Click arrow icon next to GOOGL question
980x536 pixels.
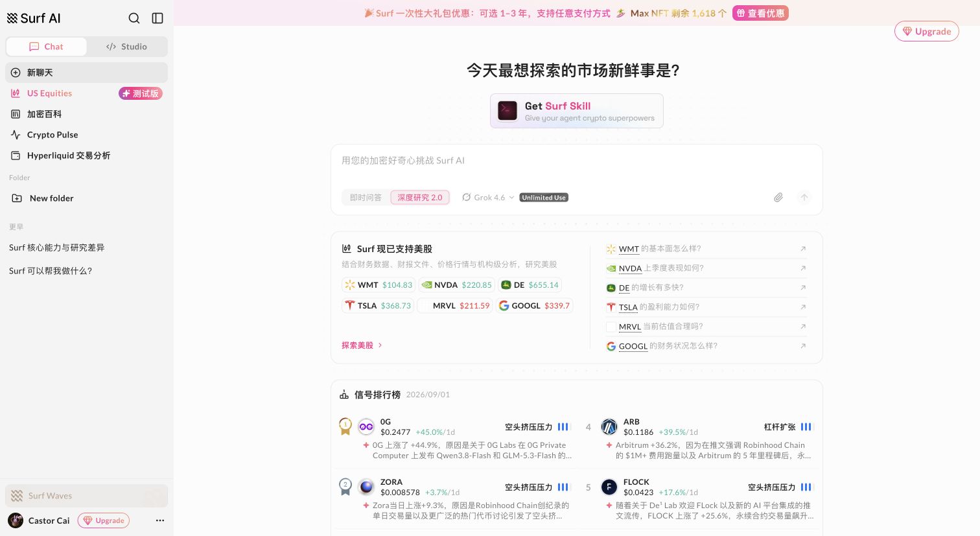[803, 346]
